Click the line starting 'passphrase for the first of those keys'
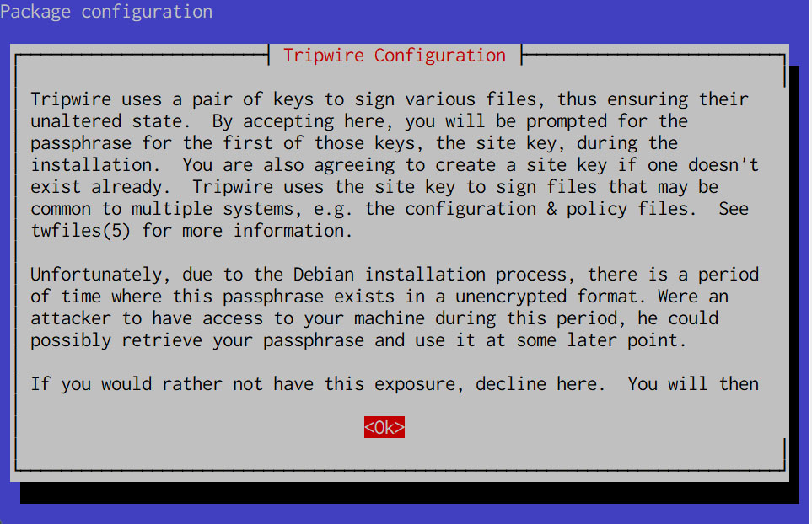 [354, 142]
